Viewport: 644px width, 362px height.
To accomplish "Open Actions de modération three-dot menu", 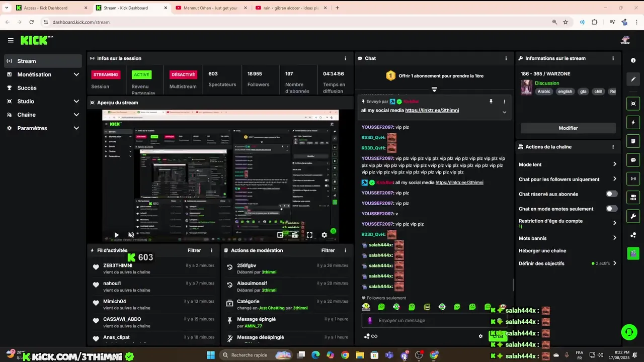I will pos(345,250).
